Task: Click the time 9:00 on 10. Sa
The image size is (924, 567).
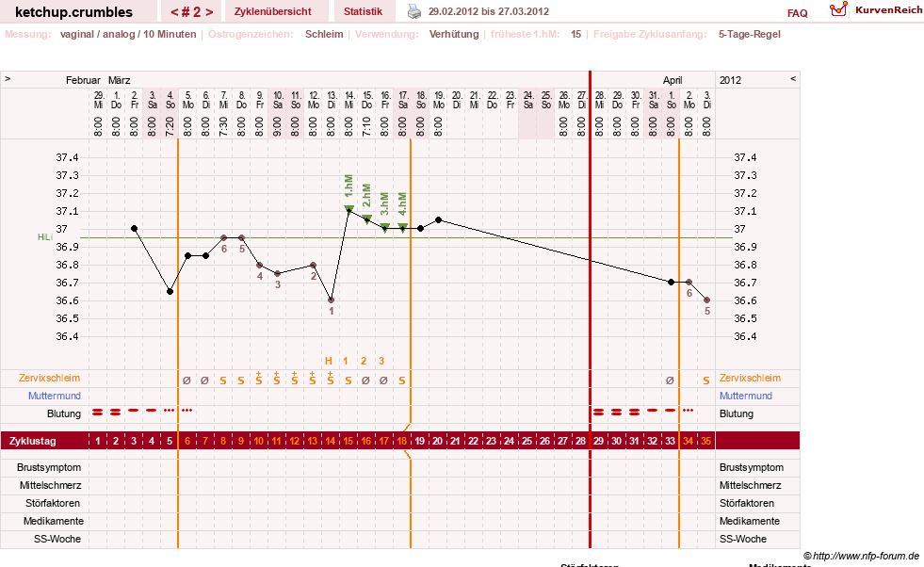Action: 278,126
